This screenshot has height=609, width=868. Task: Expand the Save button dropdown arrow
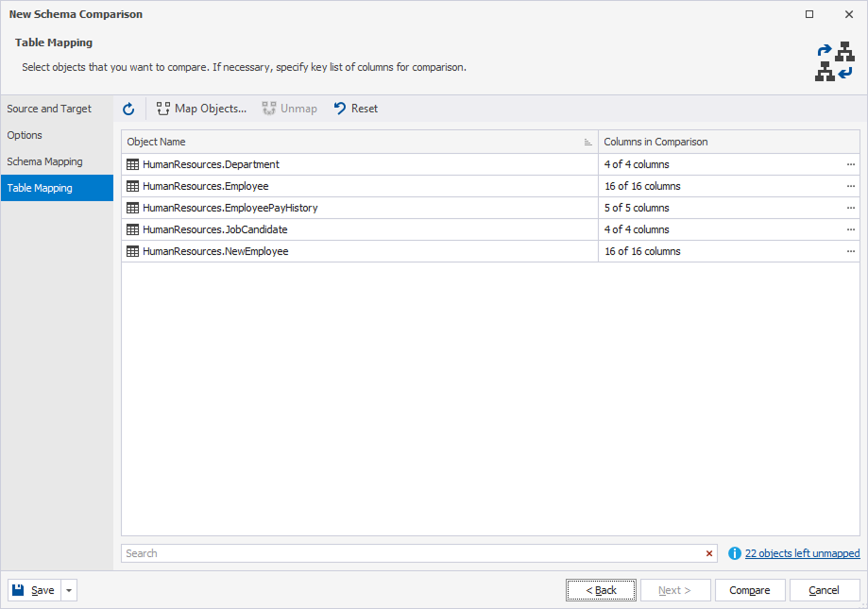[69, 590]
